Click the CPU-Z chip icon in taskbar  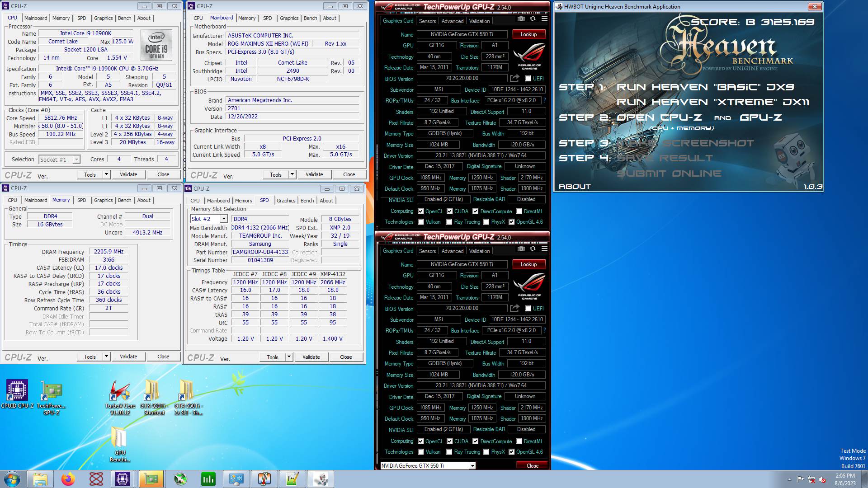tap(123, 479)
